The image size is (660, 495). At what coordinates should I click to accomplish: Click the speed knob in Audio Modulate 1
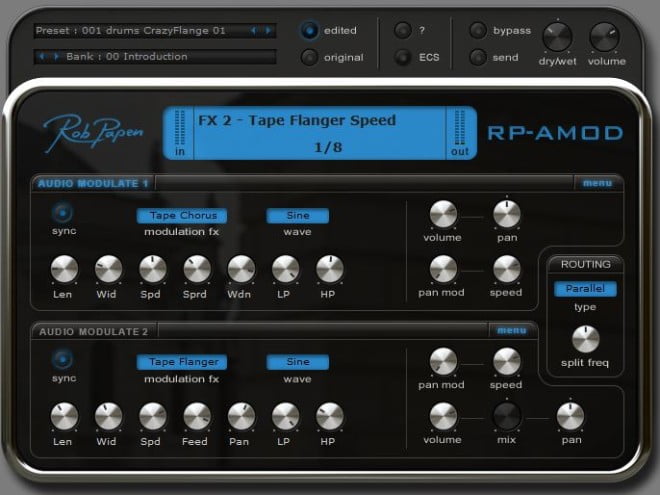pos(507,269)
